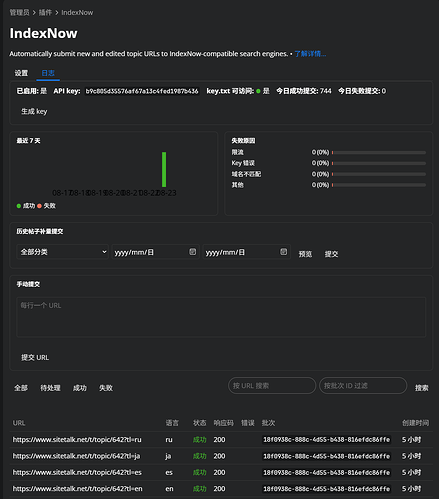Image resolution: width=439 pixels, height=499 pixels.
Task: Expand the 全部分类 category dropdown
Action: pos(62,252)
